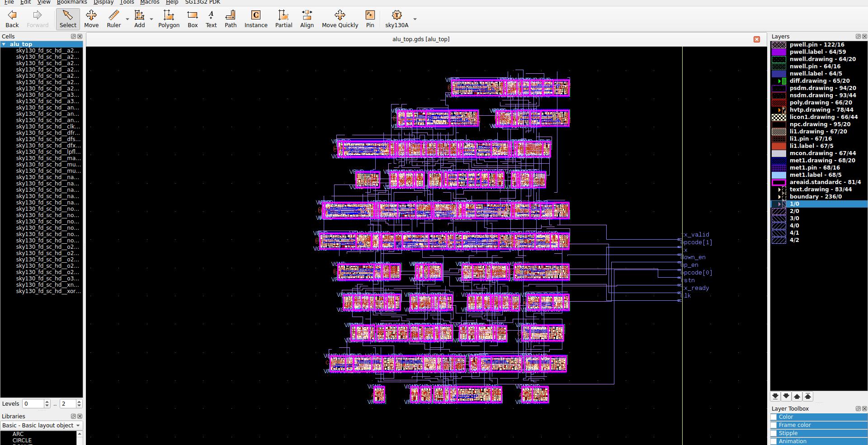Open the Bookmarks menu
This screenshot has width=868, height=445.
click(x=72, y=2)
